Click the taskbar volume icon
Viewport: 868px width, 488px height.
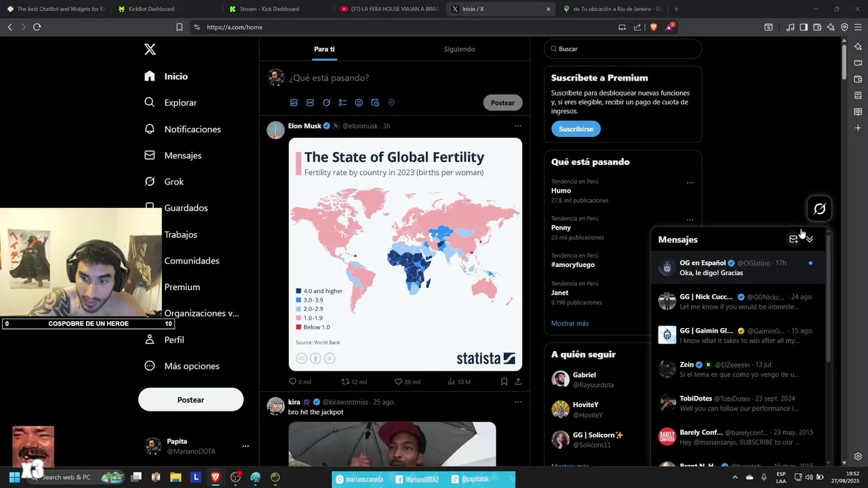pos(809,477)
